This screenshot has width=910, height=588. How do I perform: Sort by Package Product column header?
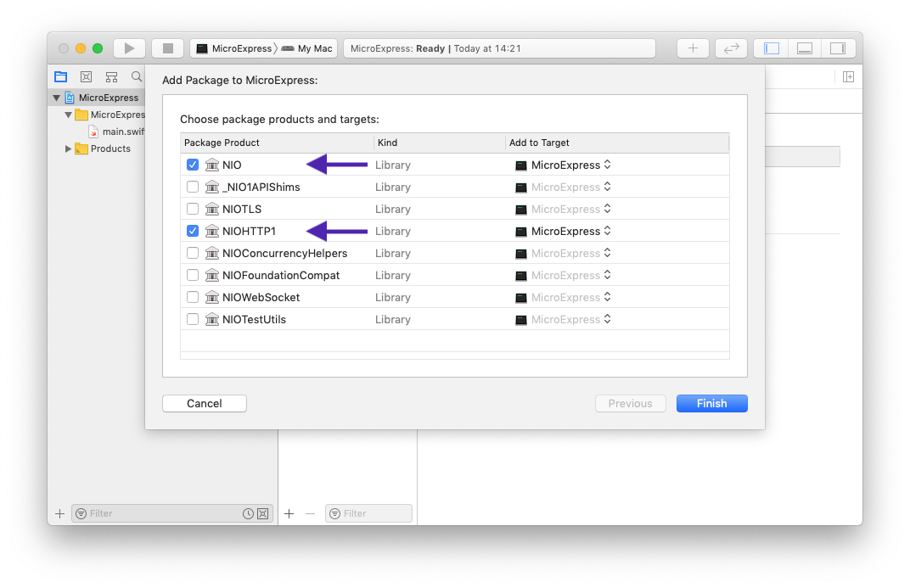tap(277, 143)
